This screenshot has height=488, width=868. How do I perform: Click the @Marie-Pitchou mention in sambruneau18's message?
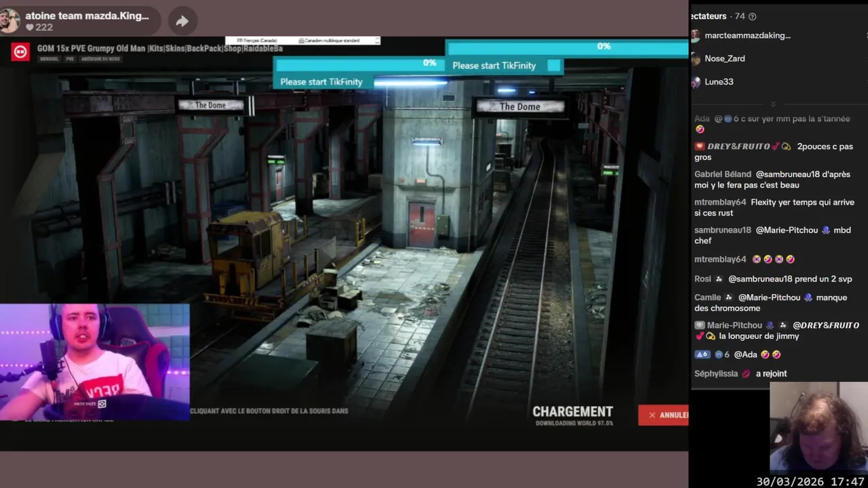787,230
